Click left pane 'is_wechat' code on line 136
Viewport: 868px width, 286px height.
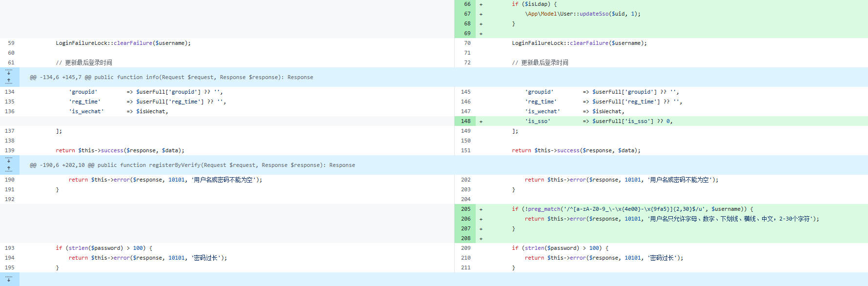[x=119, y=111]
